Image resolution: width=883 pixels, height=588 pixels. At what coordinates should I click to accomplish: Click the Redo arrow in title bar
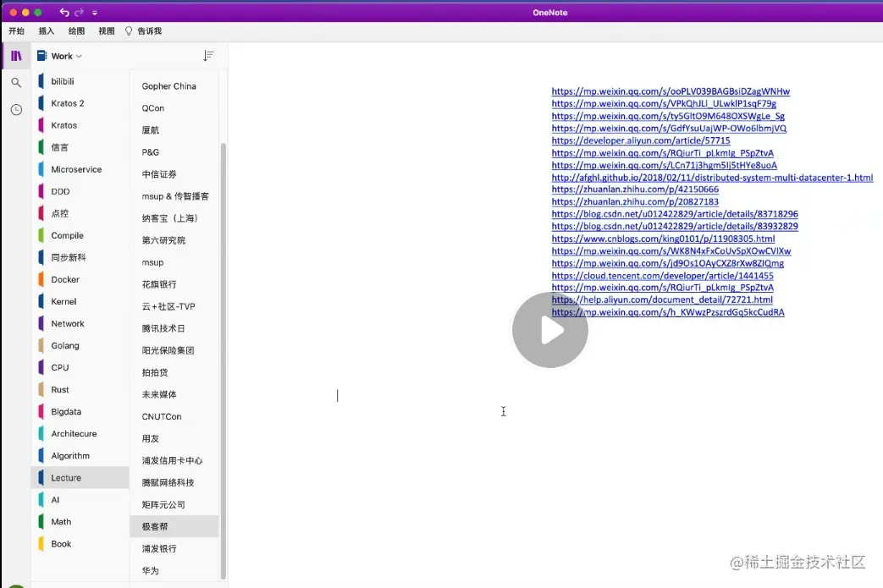pos(80,13)
